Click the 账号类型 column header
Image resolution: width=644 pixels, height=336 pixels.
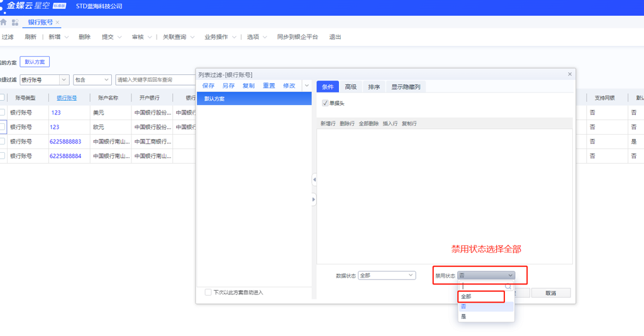click(x=25, y=98)
